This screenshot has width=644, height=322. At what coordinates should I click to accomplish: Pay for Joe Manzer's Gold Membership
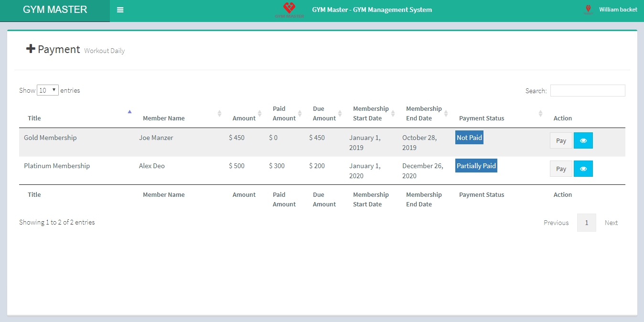click(x=560, y=140)
